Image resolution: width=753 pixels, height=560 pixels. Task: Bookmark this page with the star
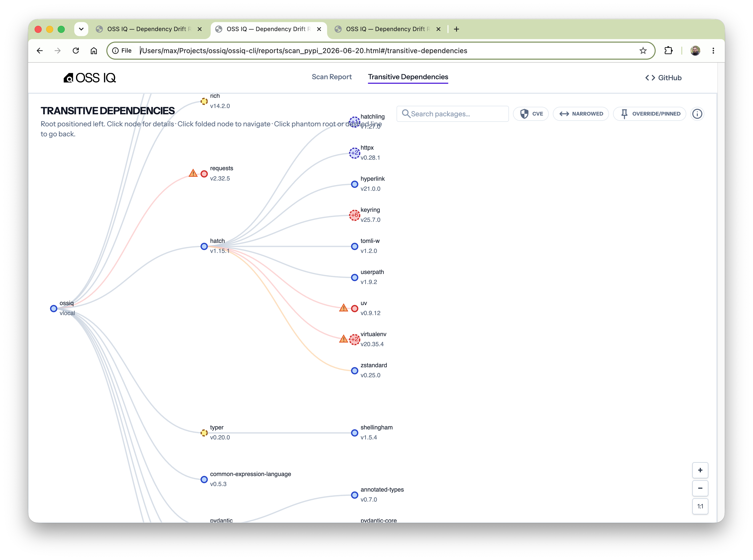point(643,51)
